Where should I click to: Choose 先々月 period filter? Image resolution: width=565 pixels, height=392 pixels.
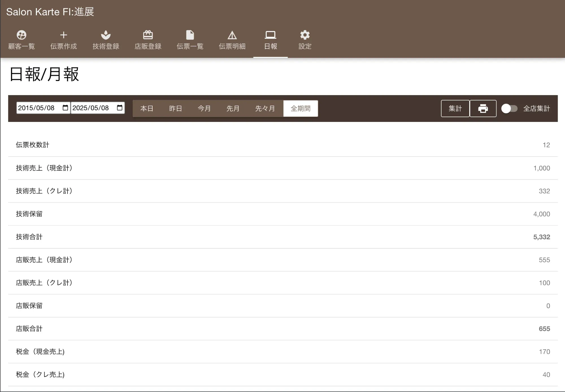pyautogui.click(x=265, y=108)
